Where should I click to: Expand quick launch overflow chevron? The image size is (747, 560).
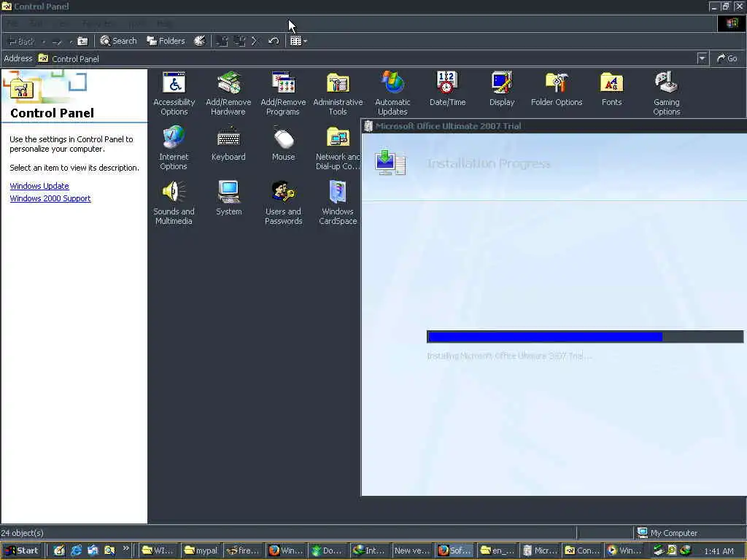[x=125, y=548]
